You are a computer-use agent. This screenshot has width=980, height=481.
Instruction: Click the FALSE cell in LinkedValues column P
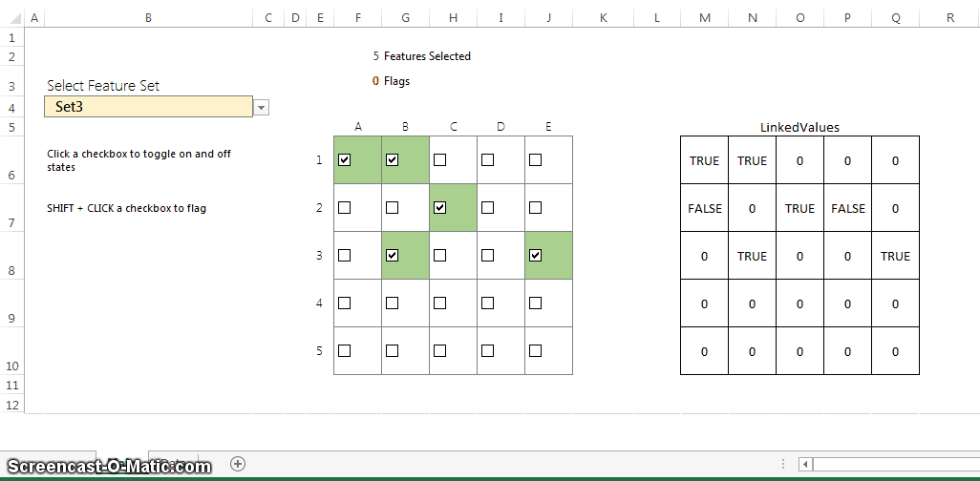[x=847, y=208]
